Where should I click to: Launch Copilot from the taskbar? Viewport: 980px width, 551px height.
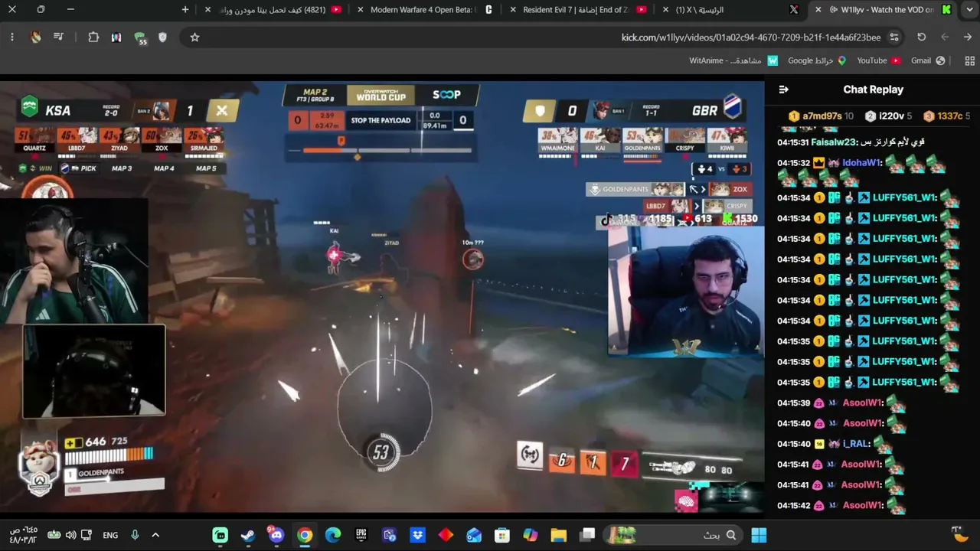530,535
